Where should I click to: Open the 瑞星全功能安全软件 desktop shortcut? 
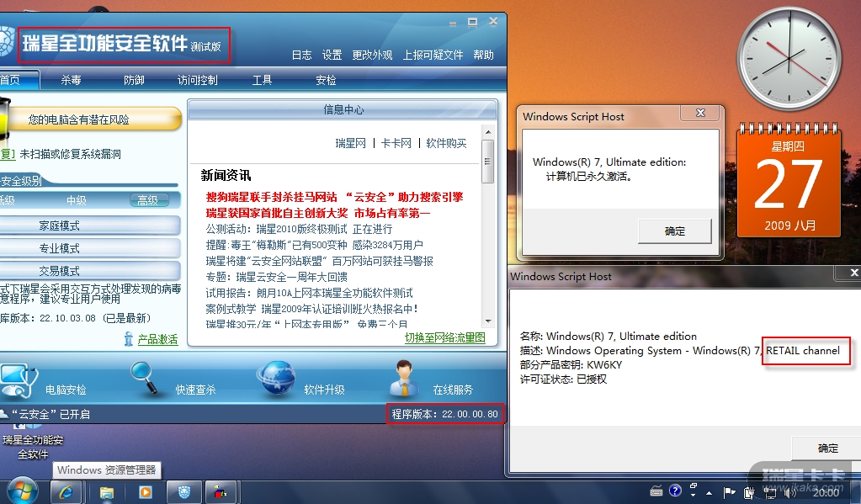point(32,442)
